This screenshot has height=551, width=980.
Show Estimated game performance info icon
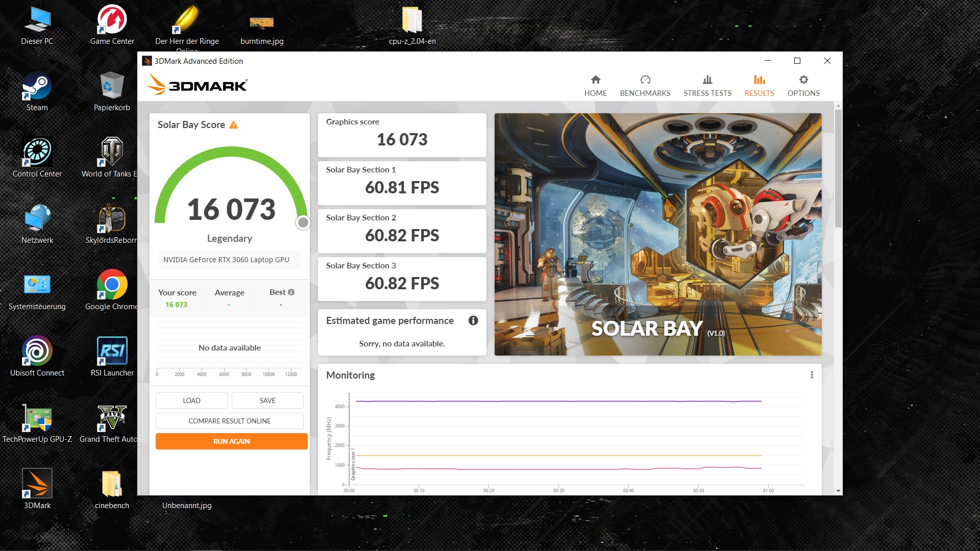coord(473,320)
